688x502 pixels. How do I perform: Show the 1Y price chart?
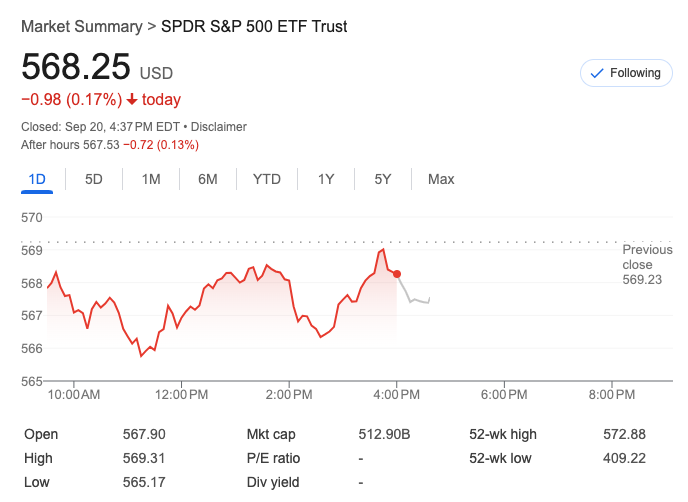pyautogui.click(x=326, y=179)
